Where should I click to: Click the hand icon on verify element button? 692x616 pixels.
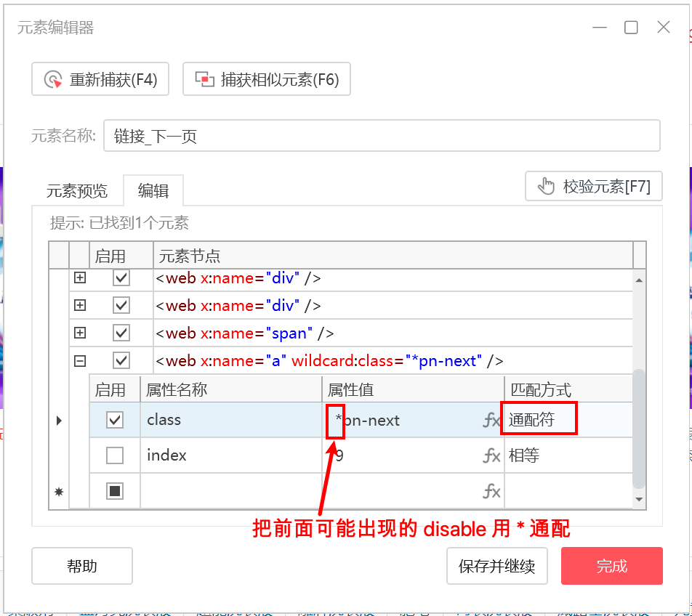pyautogui.click(x=546, y=186)
